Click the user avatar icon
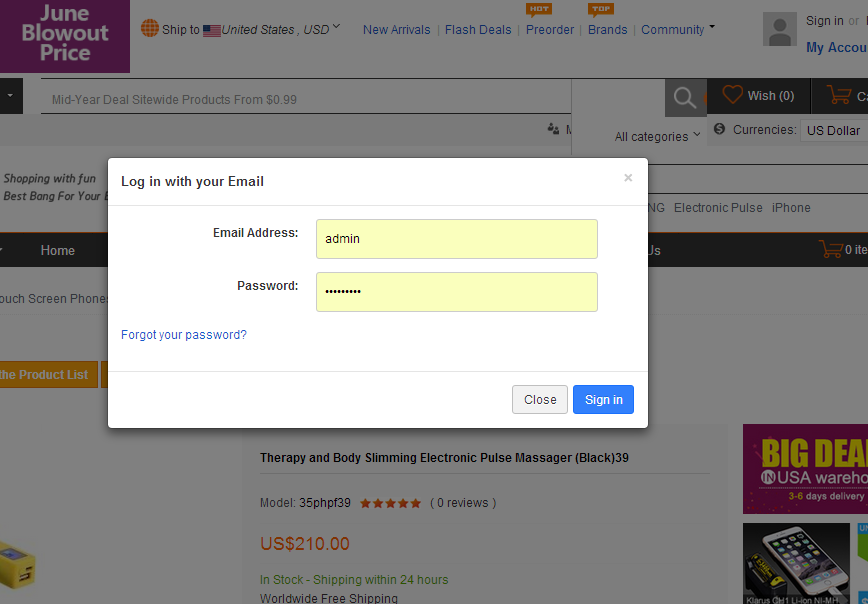Image resolution: width=868 pixels, height=604 pixels. [780, 30]
